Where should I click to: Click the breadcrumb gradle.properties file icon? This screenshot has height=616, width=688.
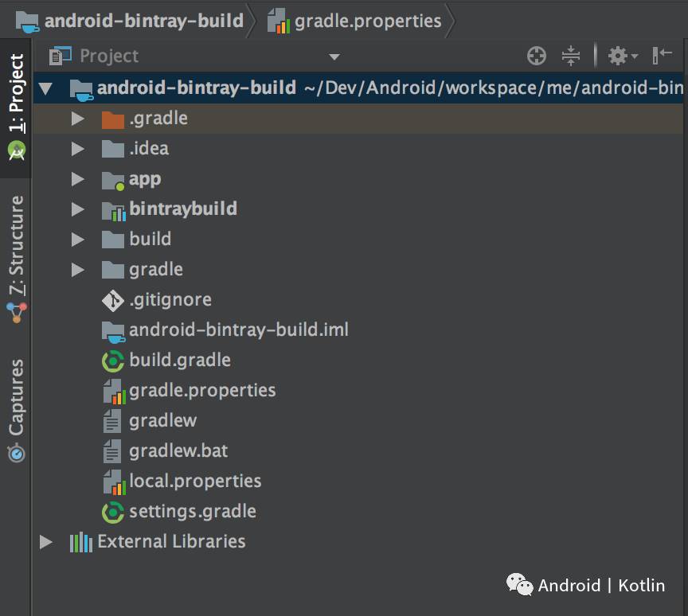[x=279, y=21]
